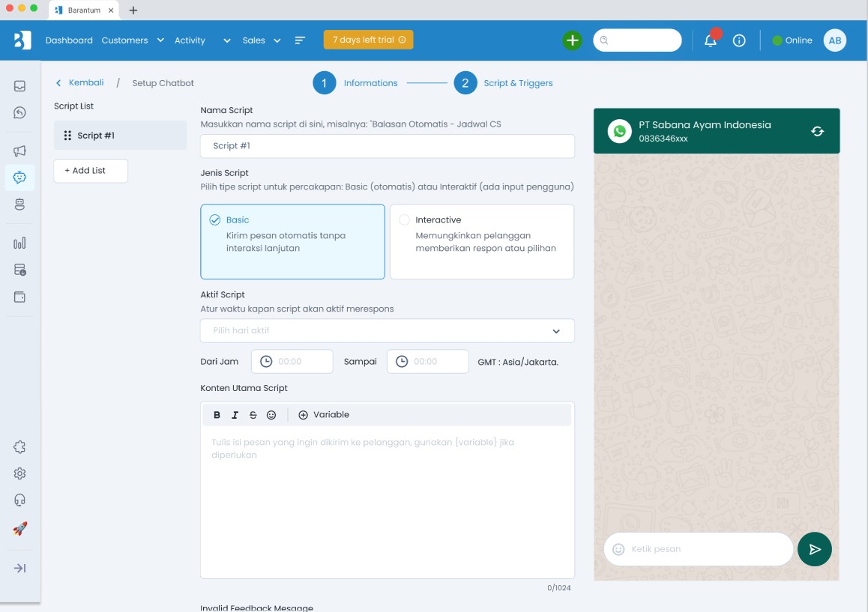Click the rocket icon in the sidebar

pyautogui.click(x=19, y=528)
